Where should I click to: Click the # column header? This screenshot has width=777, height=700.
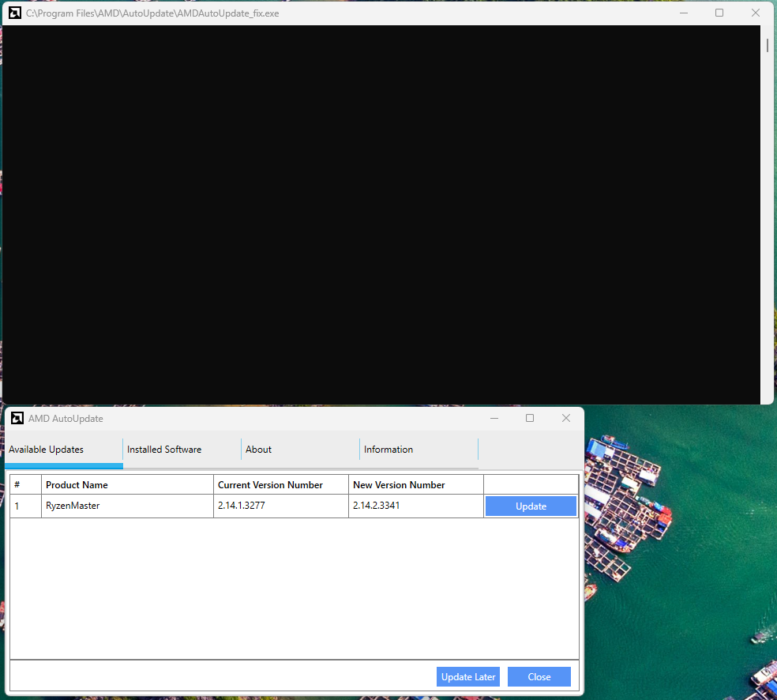click(26, 485)
